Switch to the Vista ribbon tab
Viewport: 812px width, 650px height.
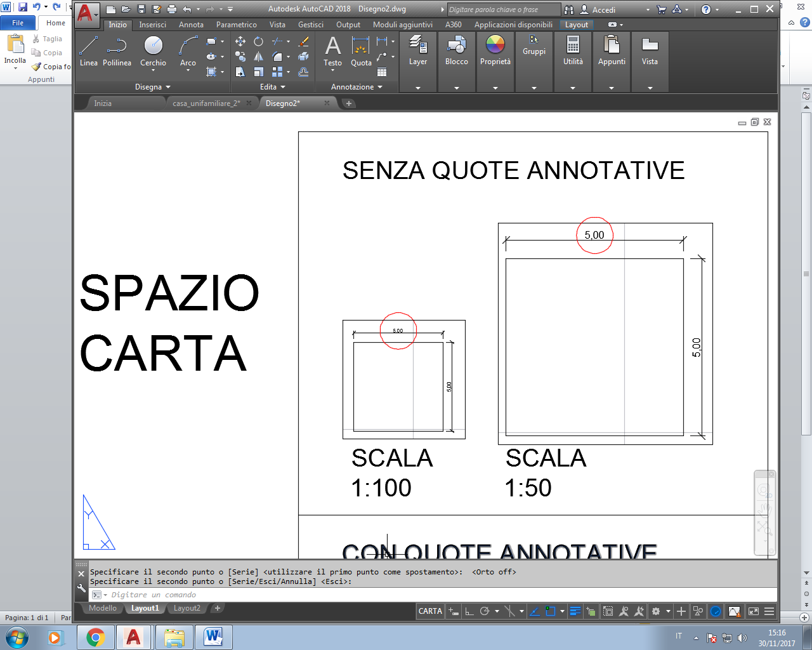(x=277, y=25)
